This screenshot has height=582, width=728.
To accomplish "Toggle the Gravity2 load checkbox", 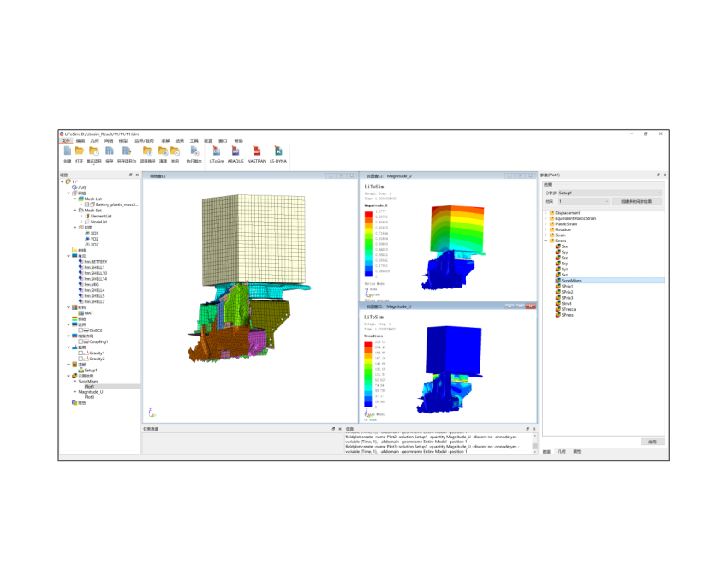I will click(81, 359).
